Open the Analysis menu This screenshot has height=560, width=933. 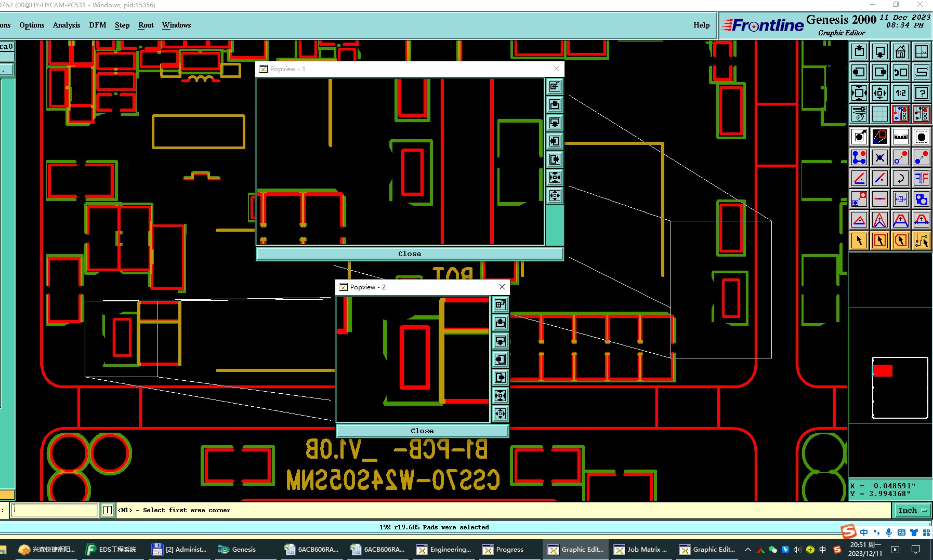tap(67, 25)
